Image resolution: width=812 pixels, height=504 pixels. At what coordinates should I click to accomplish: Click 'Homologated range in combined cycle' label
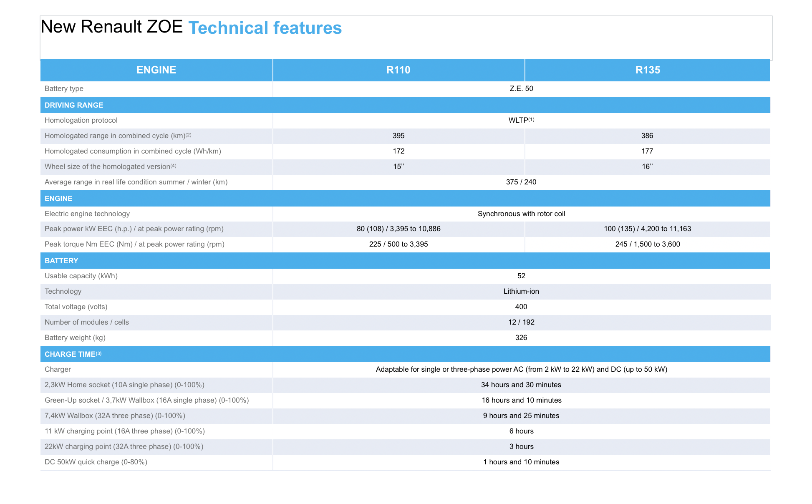[x=118, y=136]
